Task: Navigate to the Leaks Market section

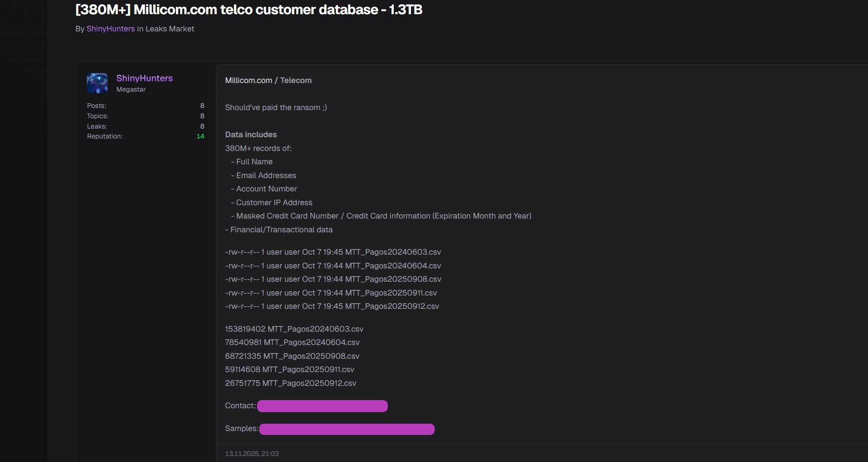Action: (169, 29)
